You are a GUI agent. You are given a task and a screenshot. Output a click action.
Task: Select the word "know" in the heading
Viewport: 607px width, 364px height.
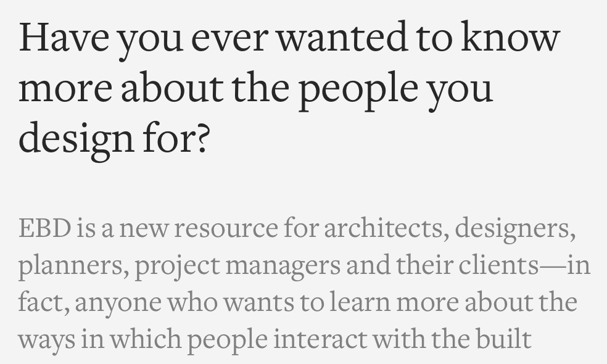510,37
